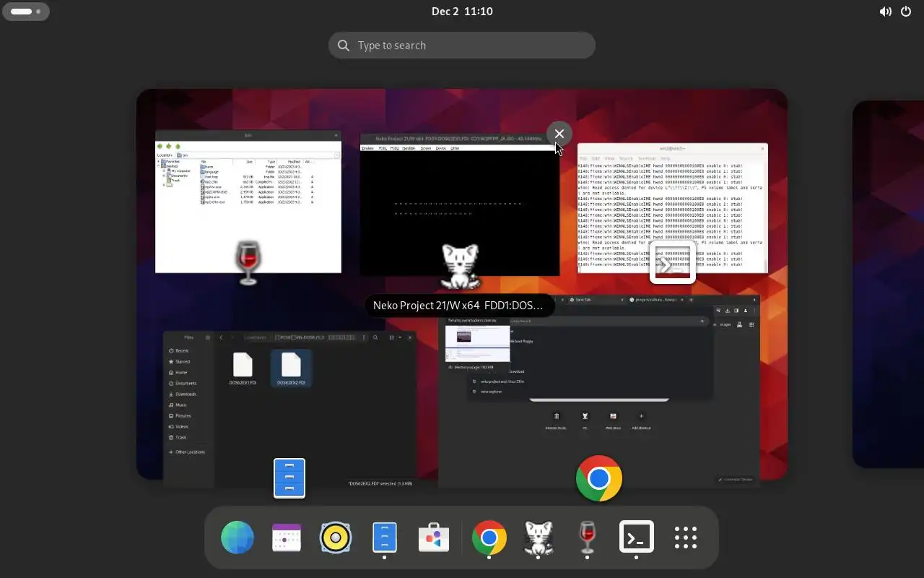
Task: Open Terminal icon in the dock
Action: point(636,538)
